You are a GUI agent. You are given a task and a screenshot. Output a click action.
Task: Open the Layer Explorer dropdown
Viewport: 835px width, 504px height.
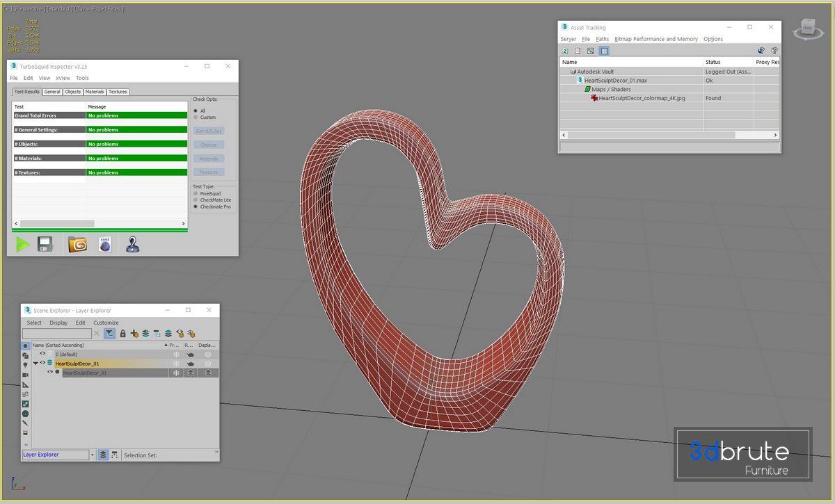93,455
